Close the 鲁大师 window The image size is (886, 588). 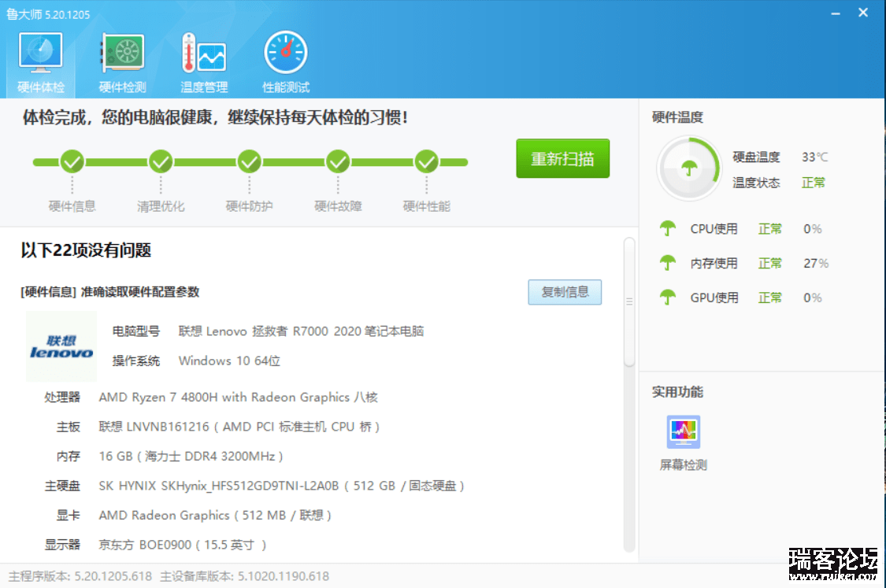tap(863, 13)
